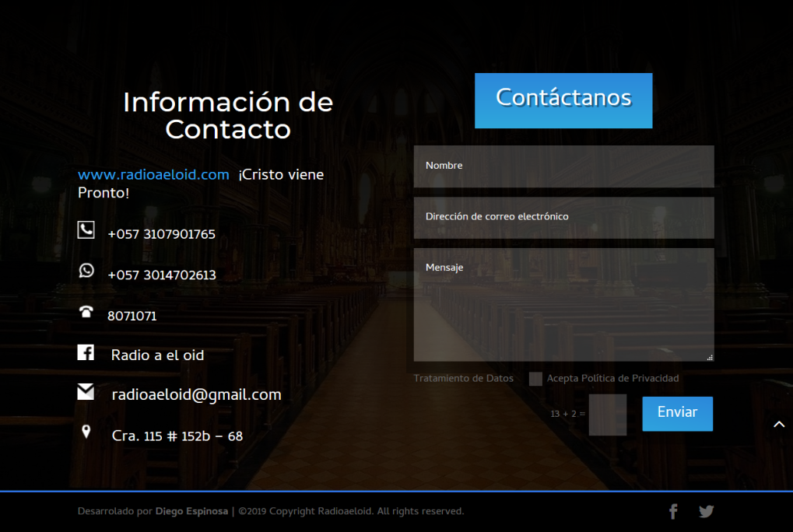Click the envelope email icon
The height and width of the screenshot is (532, 793).
pyautogui.click(x=86, y=392)
